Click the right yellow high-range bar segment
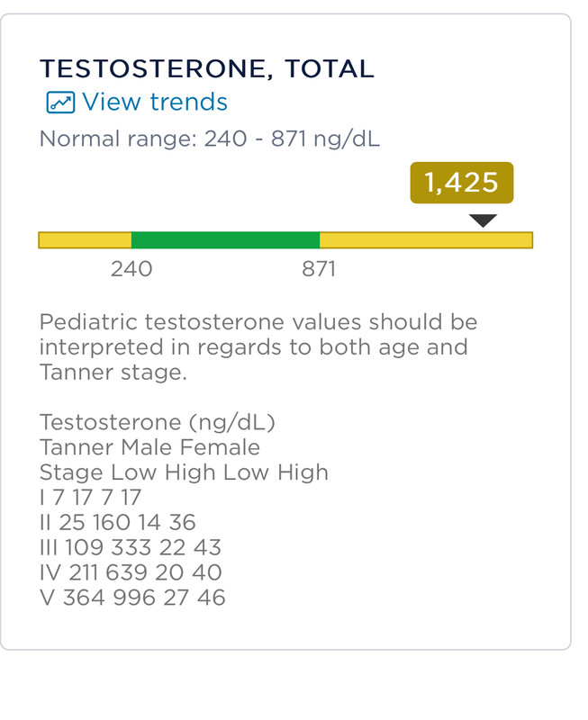The width and height of the screenshot is (588, 720). [425, 239]
